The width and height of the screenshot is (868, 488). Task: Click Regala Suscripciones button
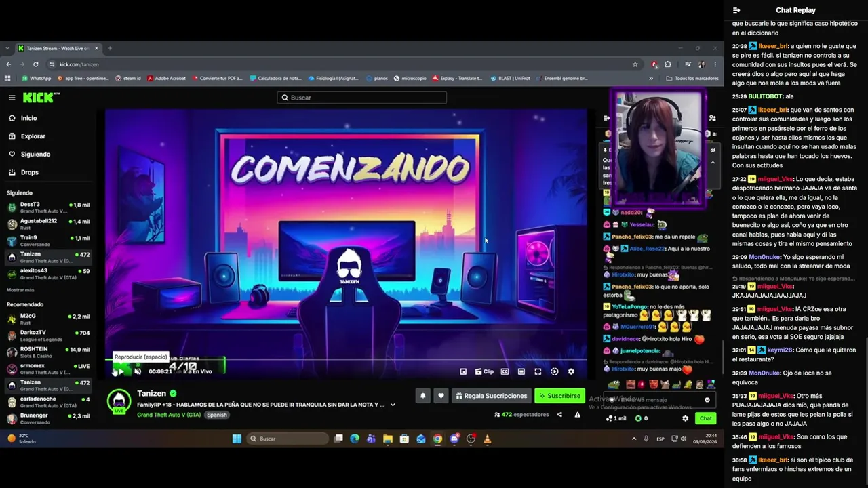(491, 396)
